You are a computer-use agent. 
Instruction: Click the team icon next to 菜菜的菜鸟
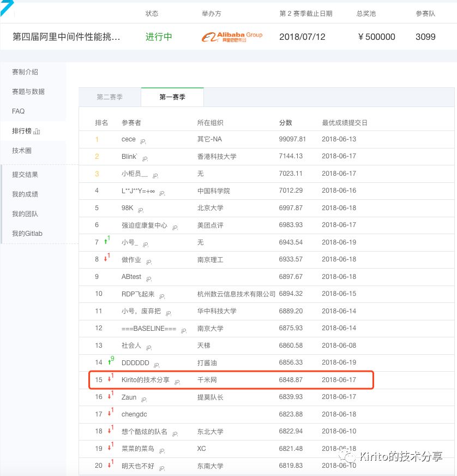[x=162, y=451]
